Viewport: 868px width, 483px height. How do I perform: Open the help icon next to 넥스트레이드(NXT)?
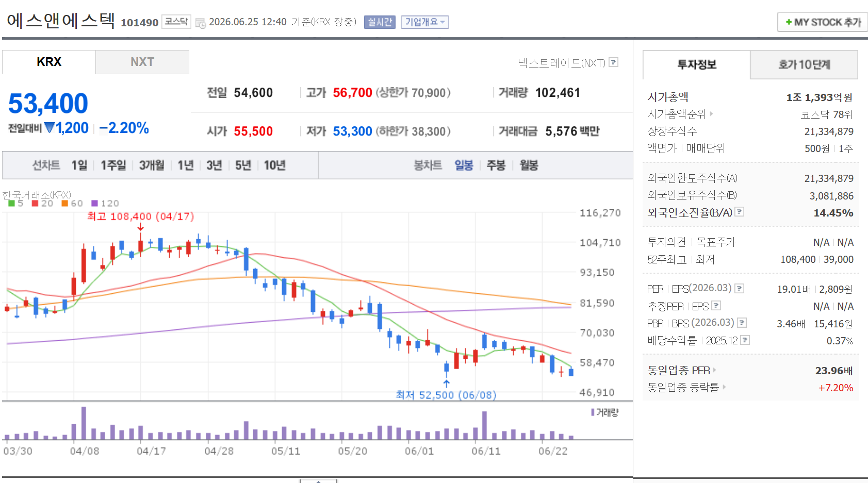pyautogui.click(x=613, y=62)
